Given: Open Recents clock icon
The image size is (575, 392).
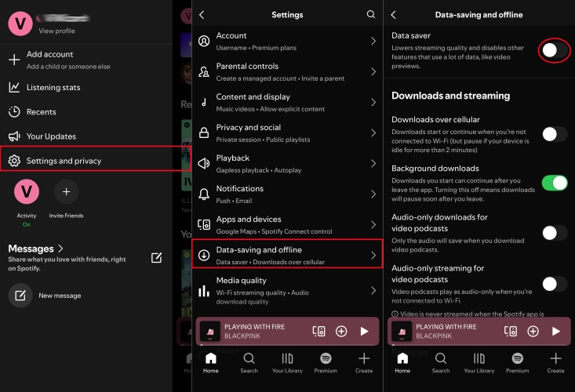Looking at the screenshot, I should pos(14,112).
